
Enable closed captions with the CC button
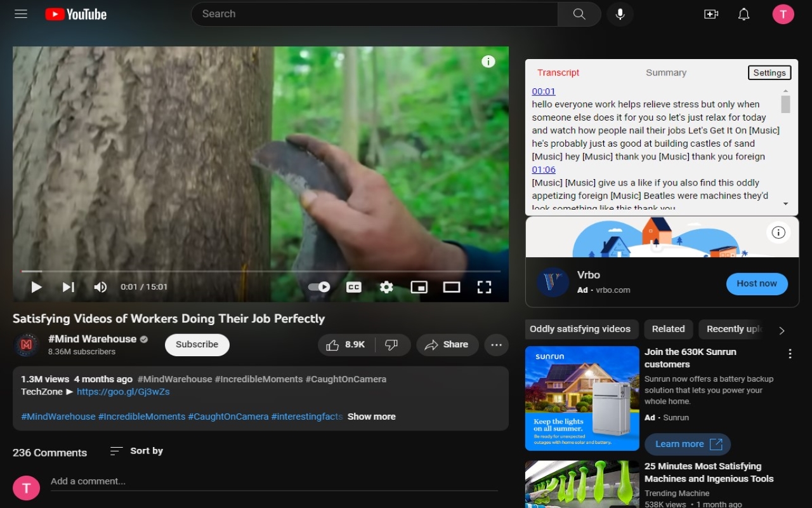pos(353,287)
